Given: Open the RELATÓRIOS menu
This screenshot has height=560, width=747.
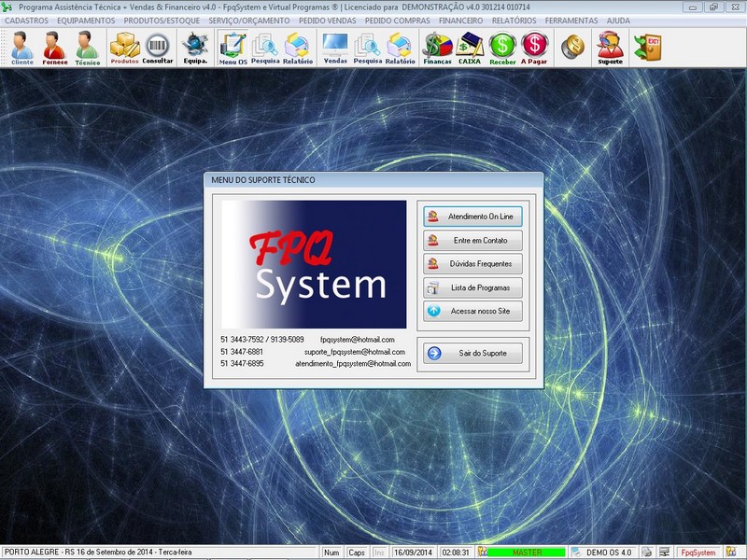Looking at the screenshot, I should [514, 21].
